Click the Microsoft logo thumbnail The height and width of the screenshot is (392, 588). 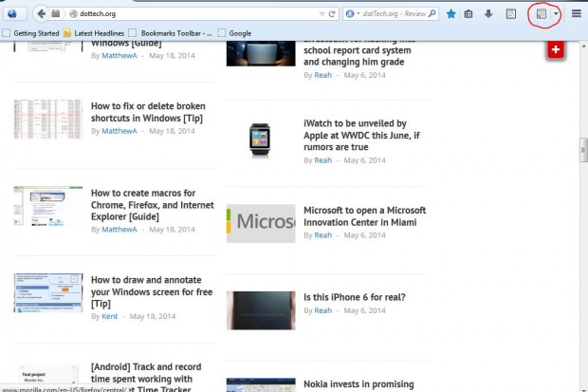point(261,223)
